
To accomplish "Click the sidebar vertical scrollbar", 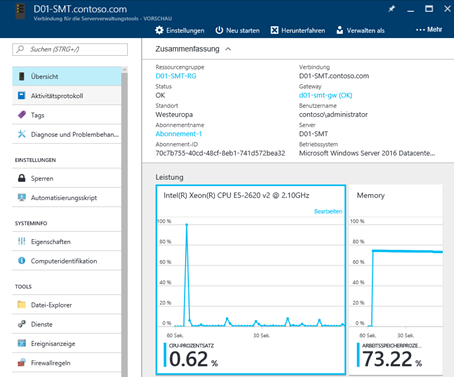I will (x=124, y=222).
